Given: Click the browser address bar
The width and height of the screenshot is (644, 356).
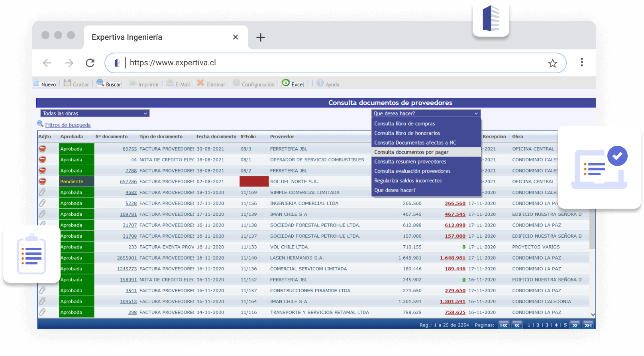Looking at the screenshot, I should pos(335,63).
